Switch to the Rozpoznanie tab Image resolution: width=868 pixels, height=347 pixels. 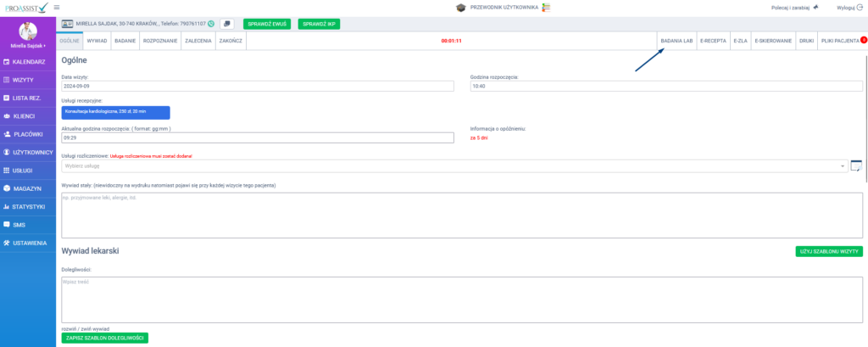159,40
